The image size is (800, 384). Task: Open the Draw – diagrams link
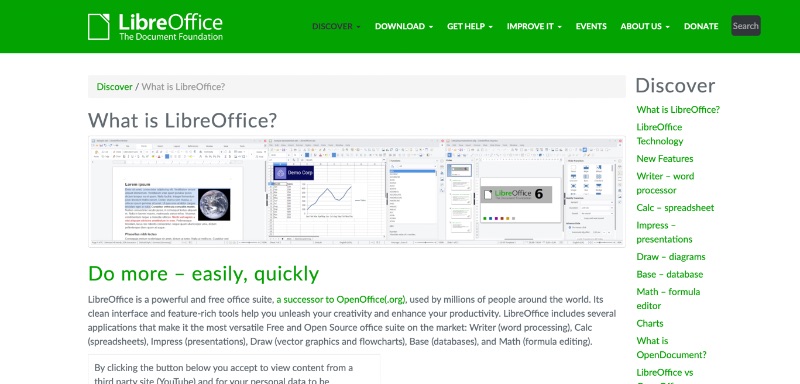point(671,257)
